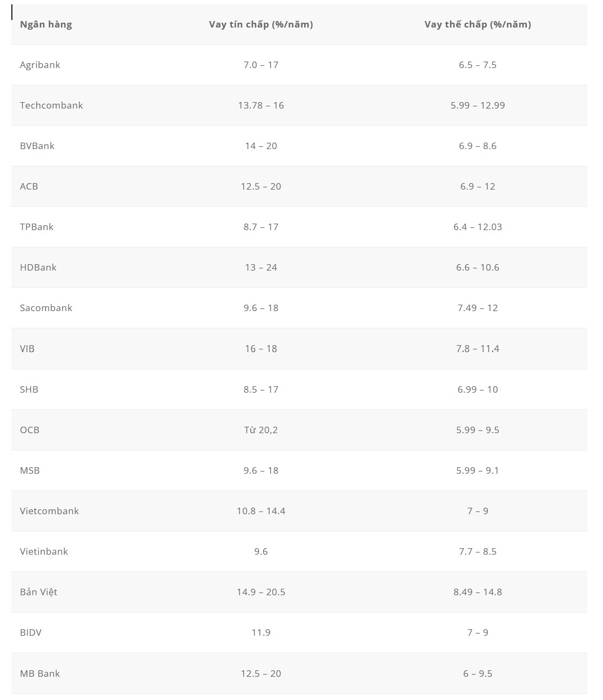Click the Vay thế chấp (%/năm) header
This screenshot has height=700, width=603.
[478, 24]
